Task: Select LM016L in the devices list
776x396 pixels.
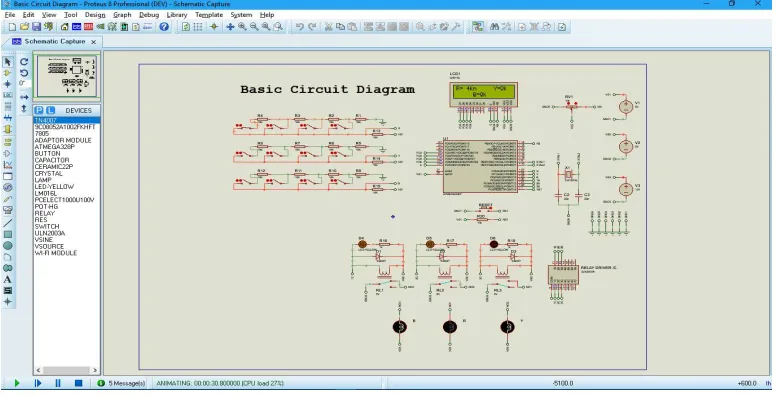Action: (x=46, y=194)
